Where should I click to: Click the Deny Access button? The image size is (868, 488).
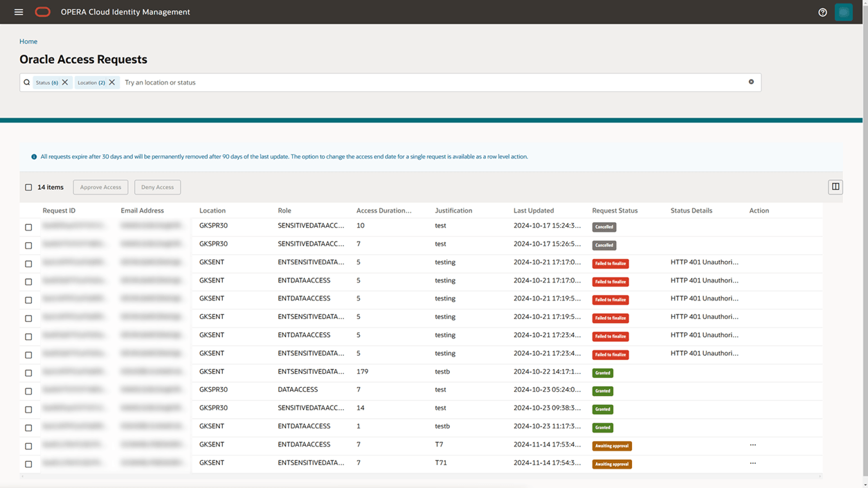[x=157, y=187]
